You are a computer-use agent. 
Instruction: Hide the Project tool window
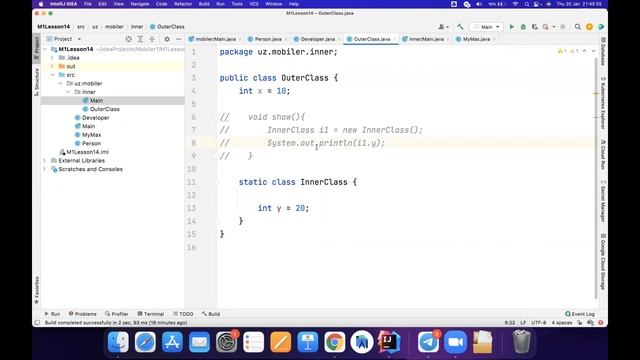[x=178, y=39]
